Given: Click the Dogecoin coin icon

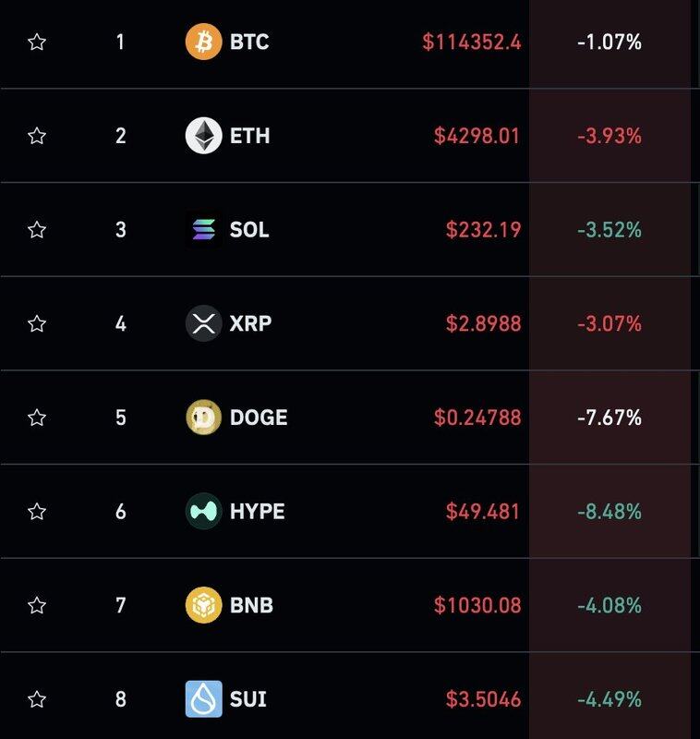Looking at the screenshot, I should 203,418.
